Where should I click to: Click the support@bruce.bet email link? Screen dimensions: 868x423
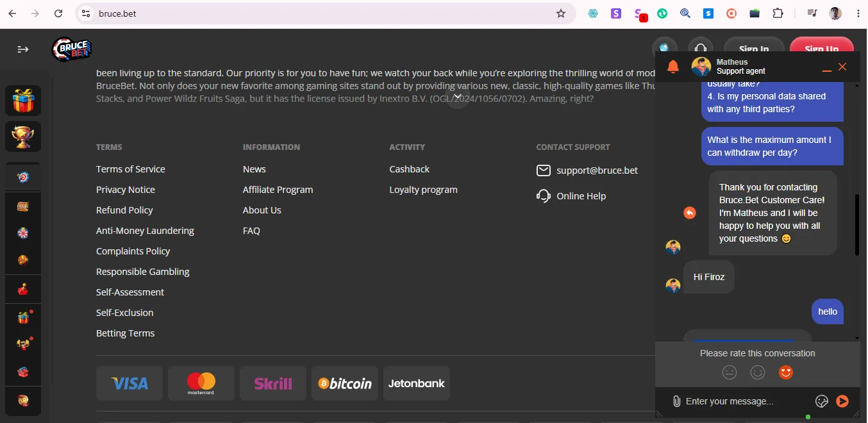pos(597,170)
